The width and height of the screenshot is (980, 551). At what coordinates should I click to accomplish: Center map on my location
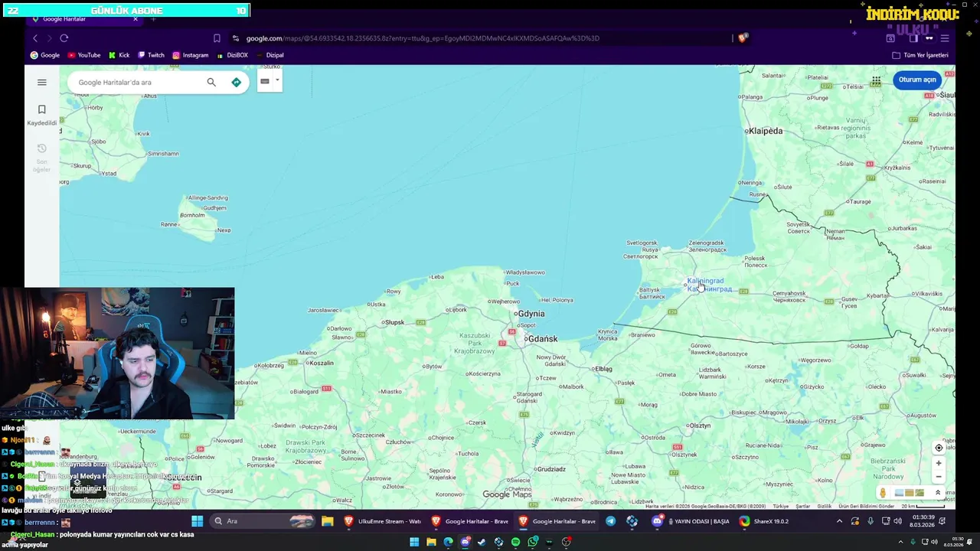click(939, 448)
